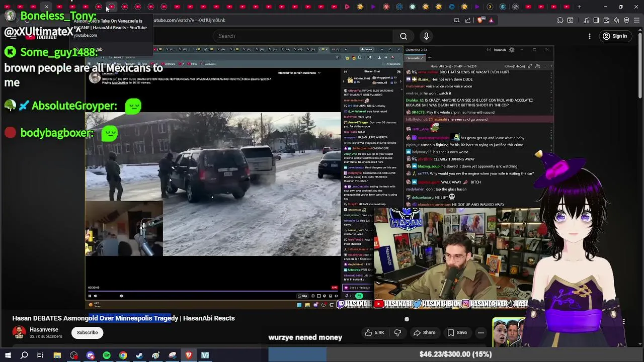Viewport: 644px width, 362px height.
Task: Open the Hasanverse channel name link
Action: tap(44, 330)
